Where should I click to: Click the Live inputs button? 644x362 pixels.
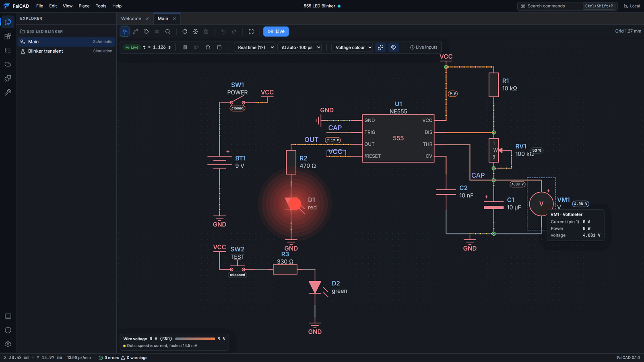(x=424, y=47)
